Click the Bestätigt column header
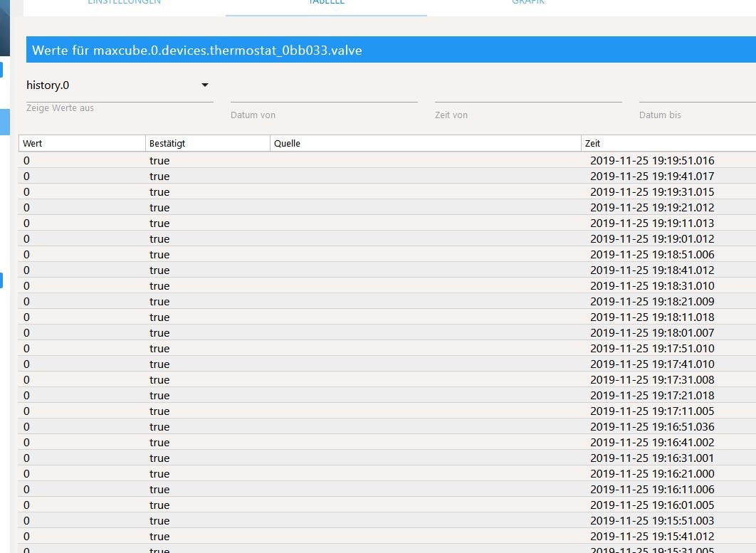This screenshot has width=756, height=553. pyautogui.click(x=208, y=143)
